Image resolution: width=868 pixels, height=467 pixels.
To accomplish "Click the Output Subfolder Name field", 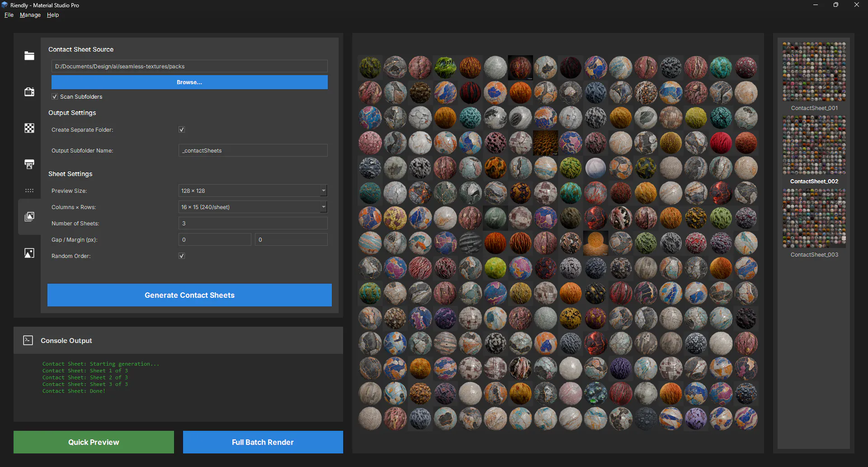I will coord(253,151).
